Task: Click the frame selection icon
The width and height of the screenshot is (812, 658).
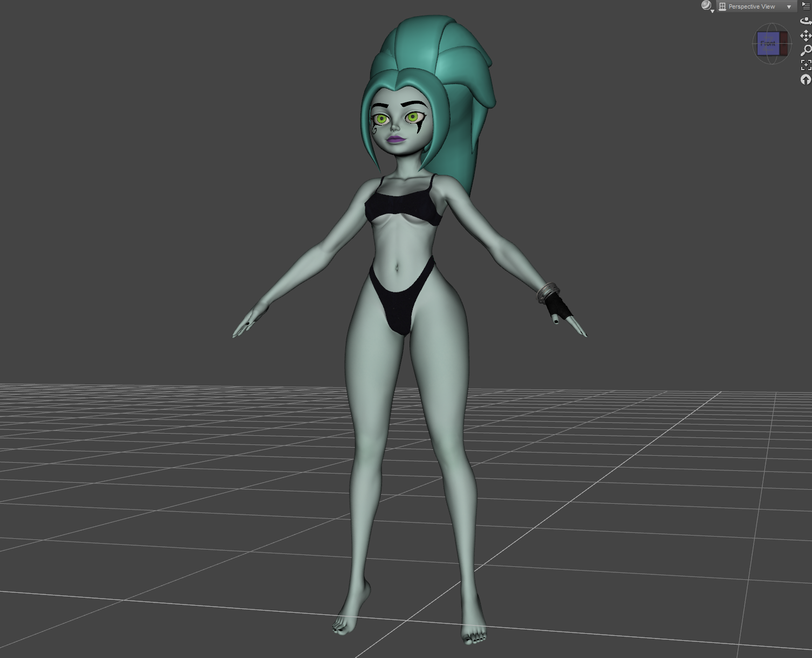Action: point(806,65)
